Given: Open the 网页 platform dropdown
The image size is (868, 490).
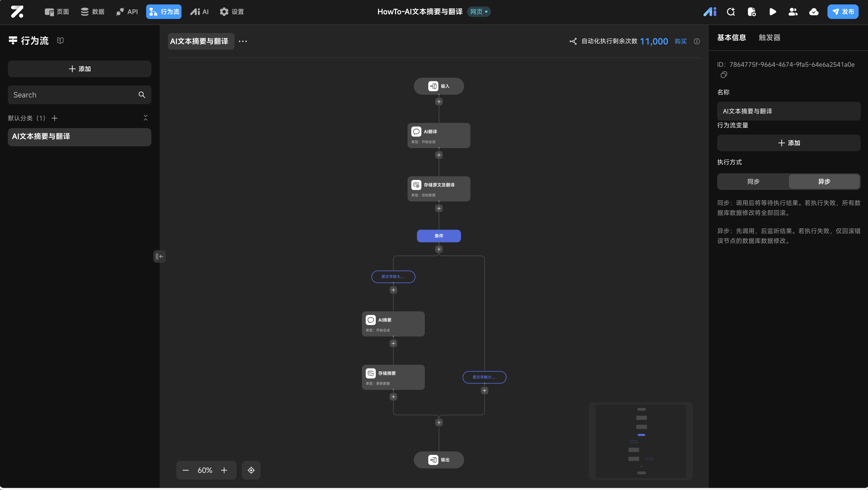Looking at the screenshot, I should click(x=478, y=12).
